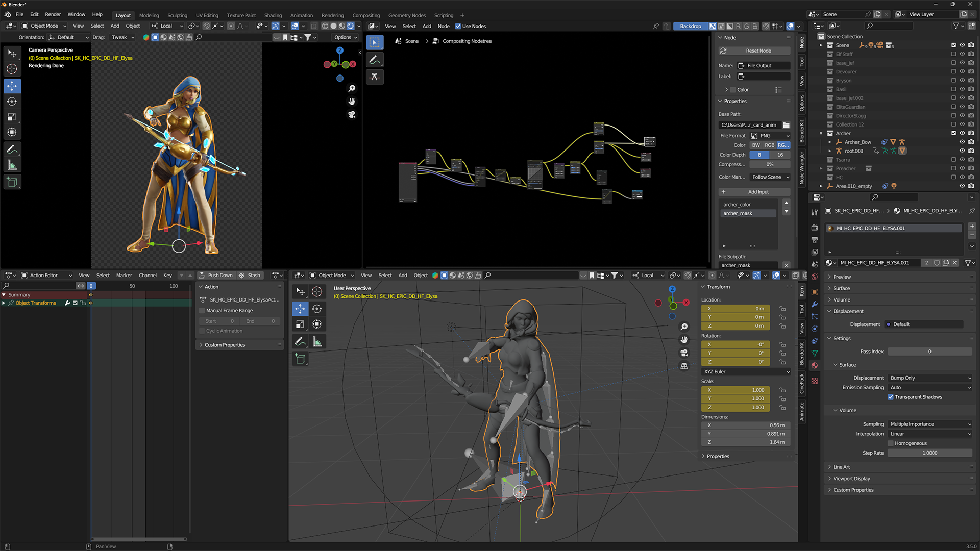The width and height of the screenshot is (980, 551).
Task: Select the archer_color input list item
Action: [748, 205]
